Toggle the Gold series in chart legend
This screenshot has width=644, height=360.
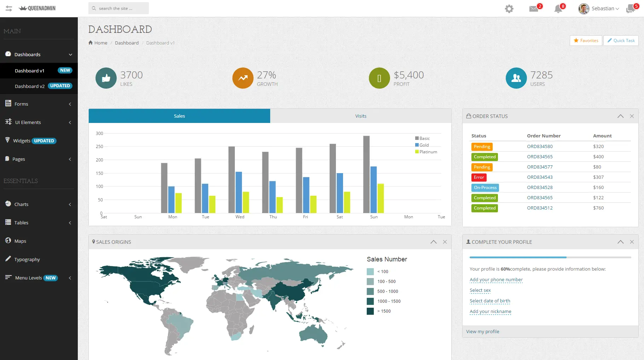point(422,145)
